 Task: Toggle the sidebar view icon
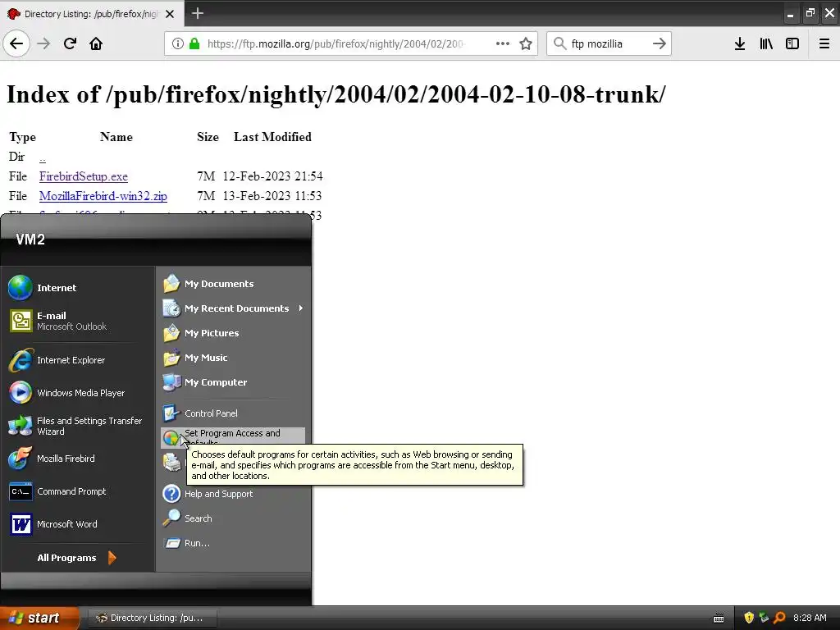[792, 43]
